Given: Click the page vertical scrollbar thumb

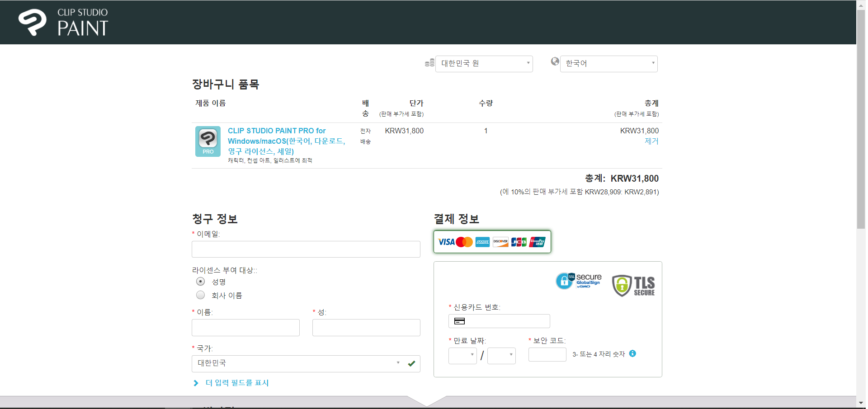Looking at the screenshot, I should pos(861,119).
